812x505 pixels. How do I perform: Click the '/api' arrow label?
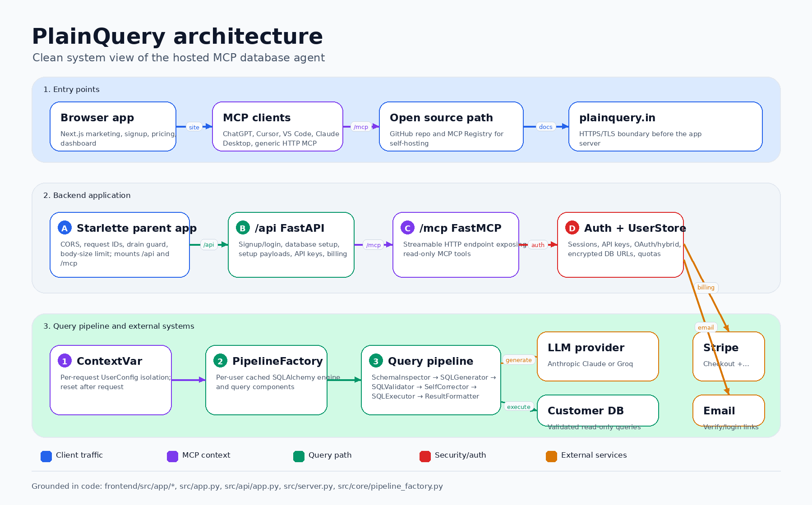click(209, 245)
